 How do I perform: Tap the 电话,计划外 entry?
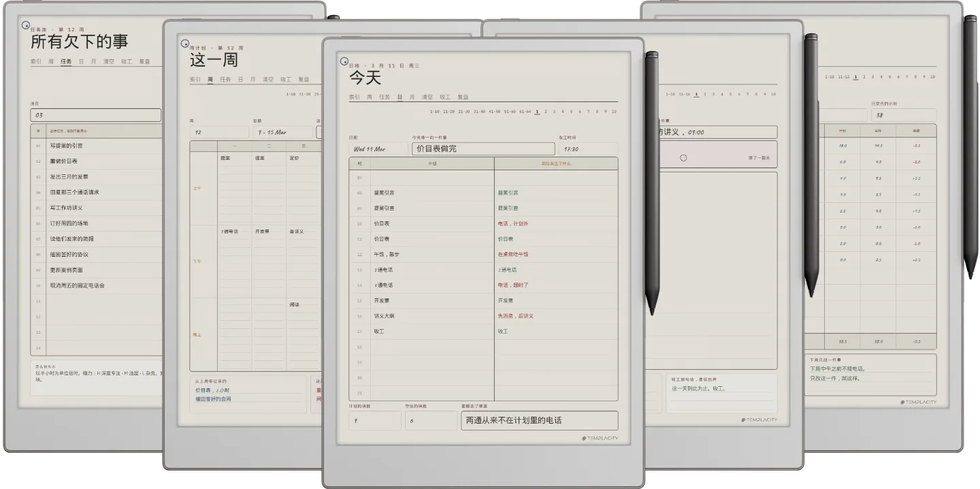click(513, 223)
